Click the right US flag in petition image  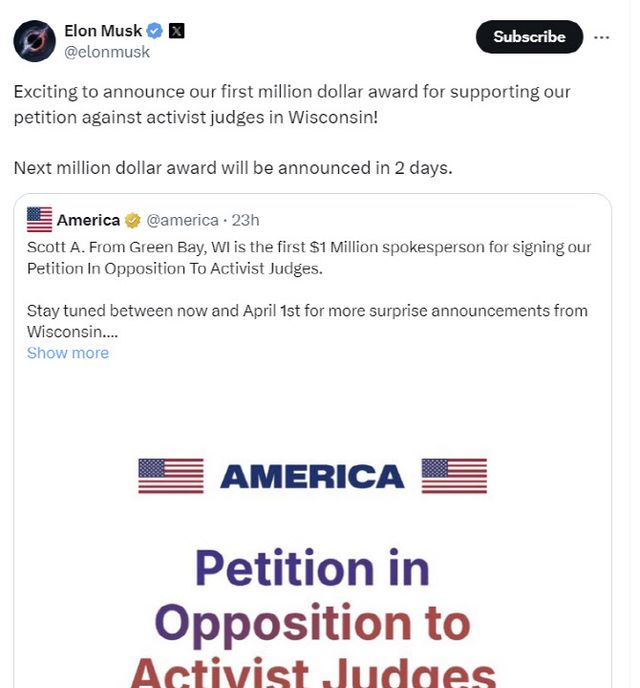click(454, 476)
